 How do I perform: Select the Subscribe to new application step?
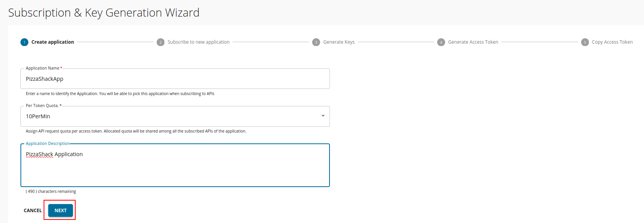198,42
